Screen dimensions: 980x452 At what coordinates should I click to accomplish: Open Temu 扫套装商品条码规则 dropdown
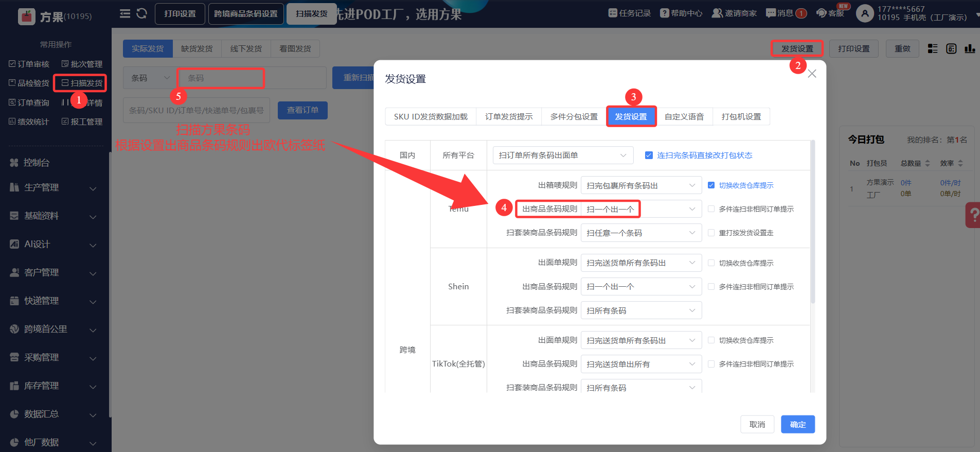(x=641, y=233)
